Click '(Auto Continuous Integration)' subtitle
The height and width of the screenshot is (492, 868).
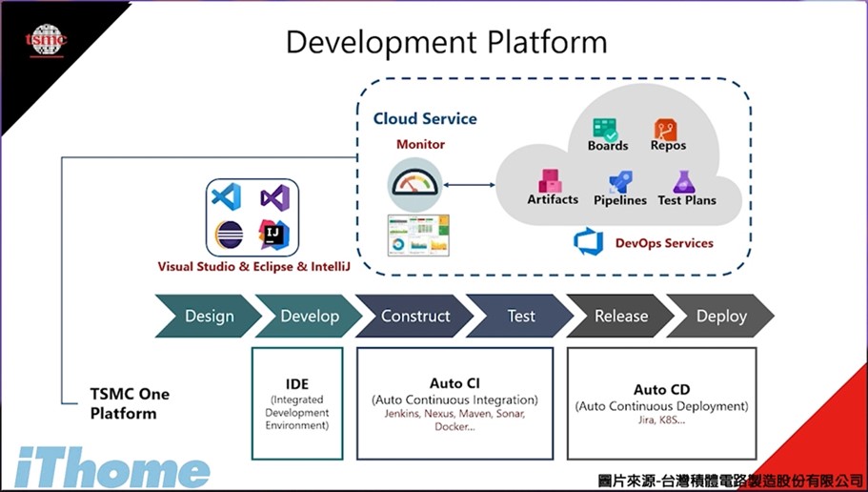pos(455,400)
